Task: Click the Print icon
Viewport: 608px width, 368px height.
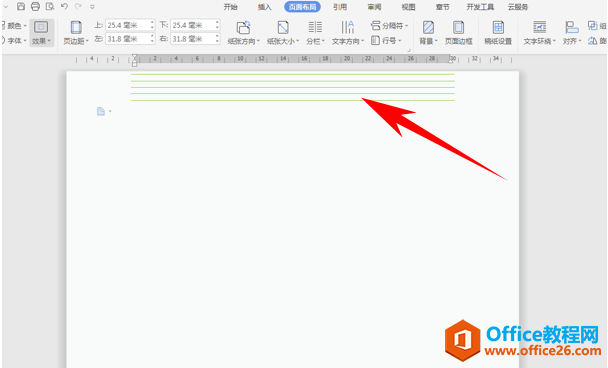Action: [35, 6]
